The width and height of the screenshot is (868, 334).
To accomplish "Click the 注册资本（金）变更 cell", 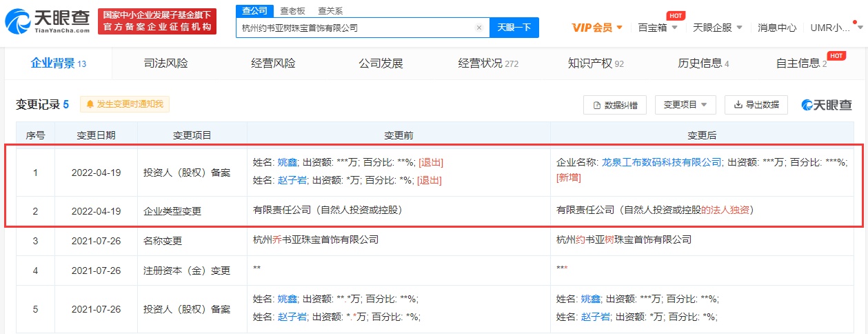I will [192, 271].
